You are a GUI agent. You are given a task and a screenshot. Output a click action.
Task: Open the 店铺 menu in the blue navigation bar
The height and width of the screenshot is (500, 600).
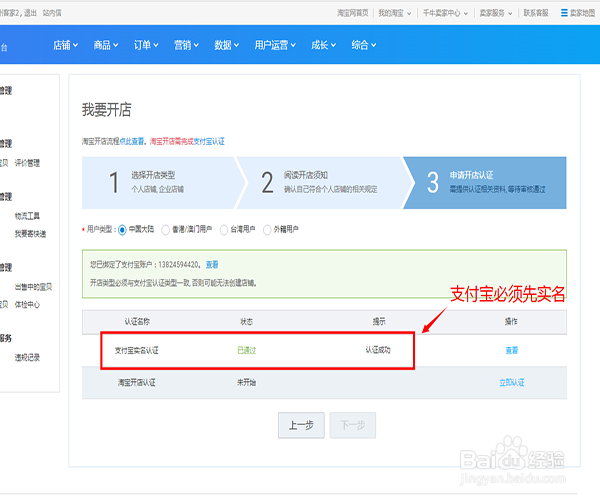coord(65,45)
